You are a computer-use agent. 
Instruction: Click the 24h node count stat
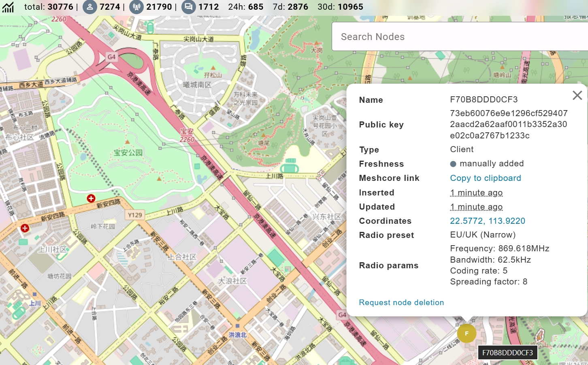246,7
